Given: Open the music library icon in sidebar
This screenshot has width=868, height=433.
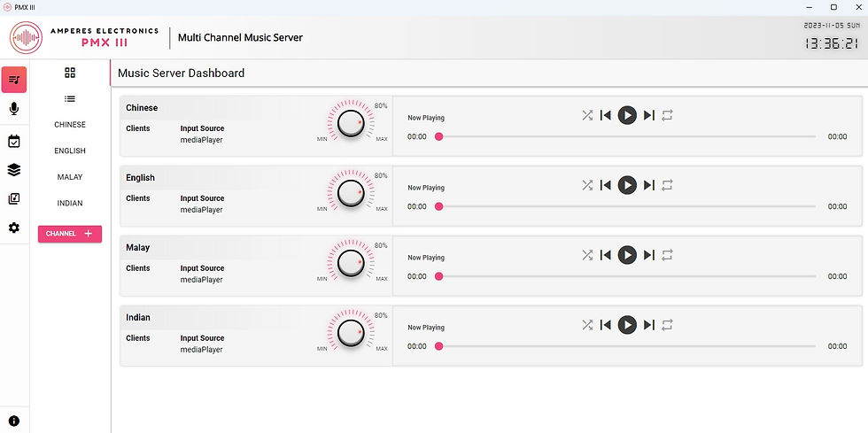Looking at the screenshot, I should coord(14,198).
